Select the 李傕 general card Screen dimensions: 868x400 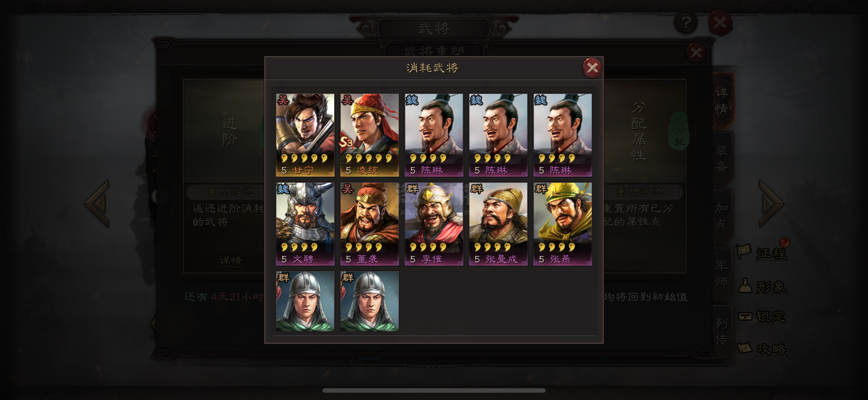434,224
